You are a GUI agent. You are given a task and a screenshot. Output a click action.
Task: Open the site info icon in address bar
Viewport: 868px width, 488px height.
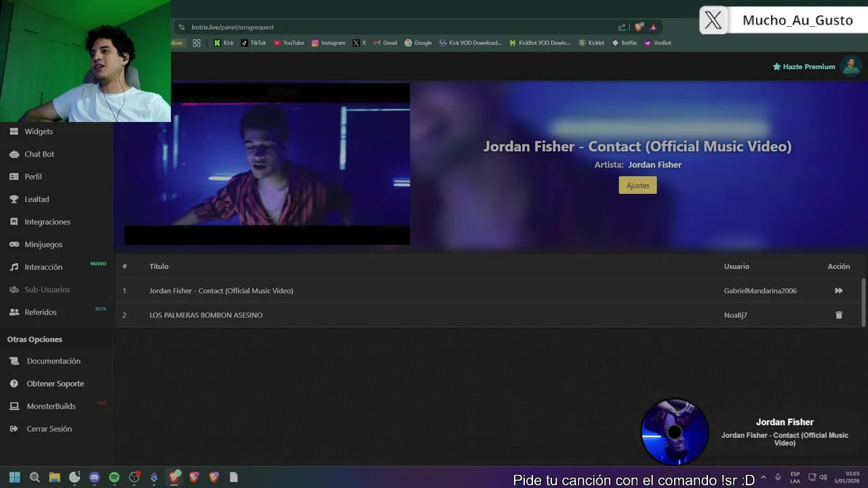181,27
